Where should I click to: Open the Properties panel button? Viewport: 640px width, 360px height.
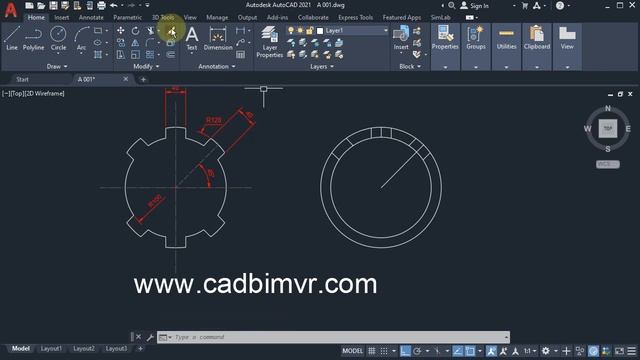[x=445, y=46]
